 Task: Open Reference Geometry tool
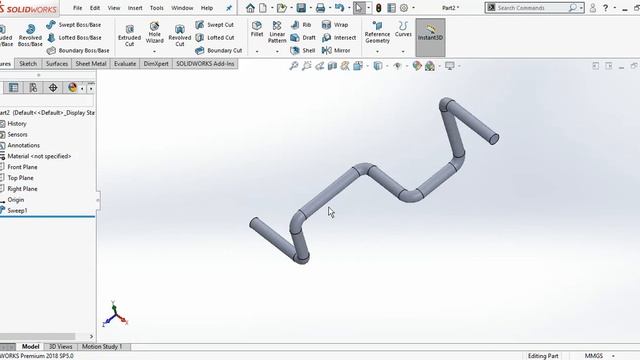pyautogui.click(x=377, y=33)
